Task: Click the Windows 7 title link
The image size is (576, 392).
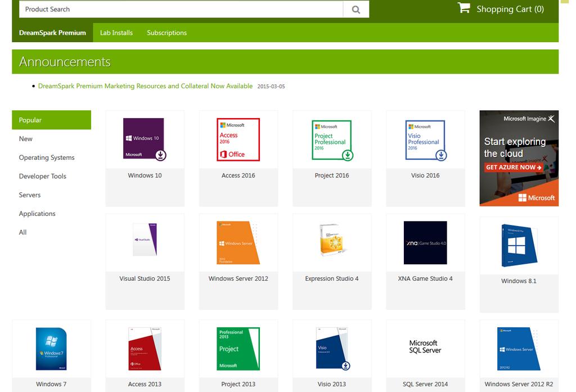Action: coord(51,384)
